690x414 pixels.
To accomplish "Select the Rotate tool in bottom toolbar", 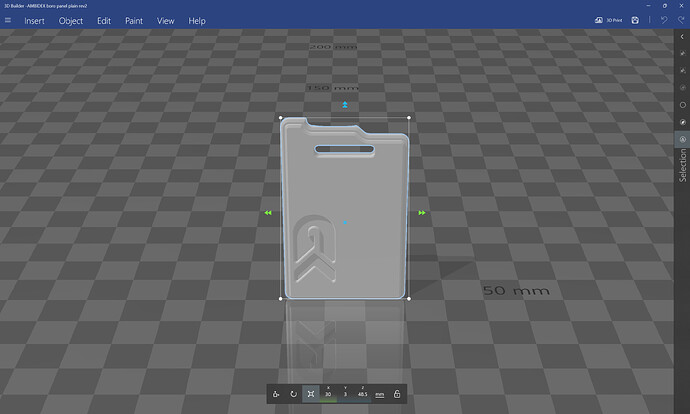I will click(x=293, y=394).
